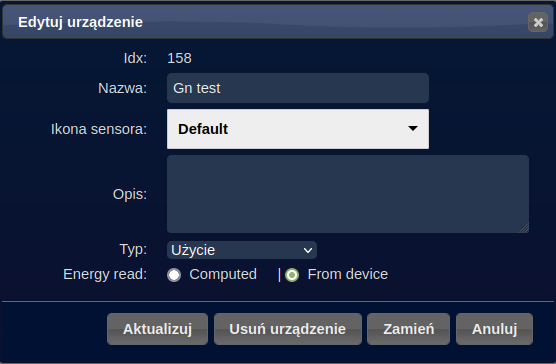Cancel editing with the Anuluj button
The height and width of the screenshot is (364, 556).
click(494, 329)
